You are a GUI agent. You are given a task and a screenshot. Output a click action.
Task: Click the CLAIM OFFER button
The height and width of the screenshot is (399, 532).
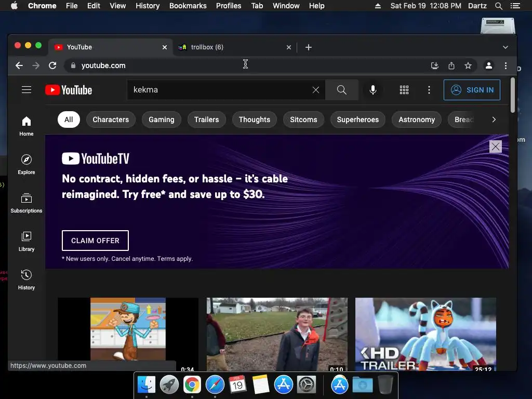96,241
